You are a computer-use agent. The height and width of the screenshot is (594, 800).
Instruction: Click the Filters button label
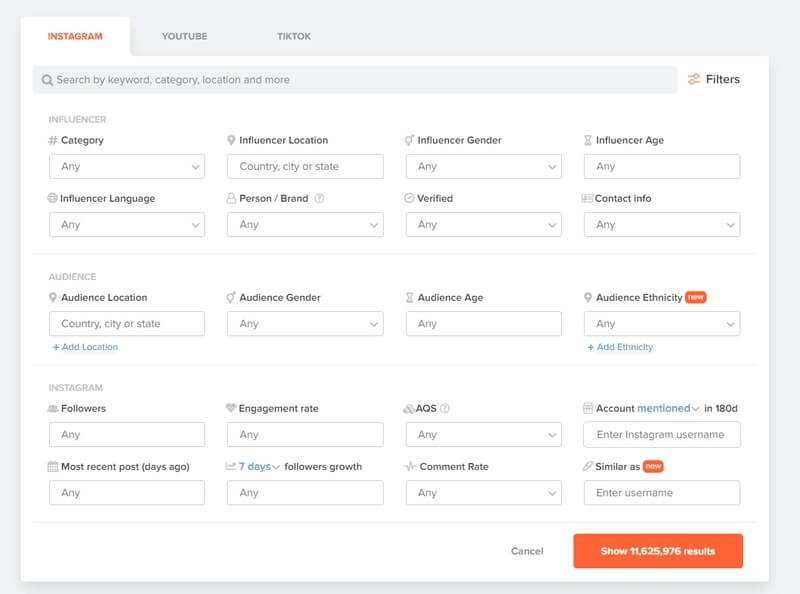722,79
